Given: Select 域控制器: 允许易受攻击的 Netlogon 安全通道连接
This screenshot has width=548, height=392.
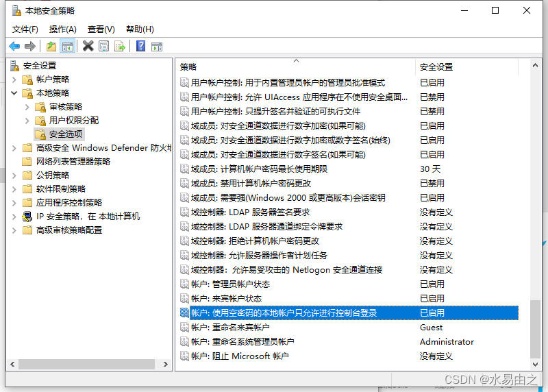Looking at the screenshot, I should pos(349,269).
